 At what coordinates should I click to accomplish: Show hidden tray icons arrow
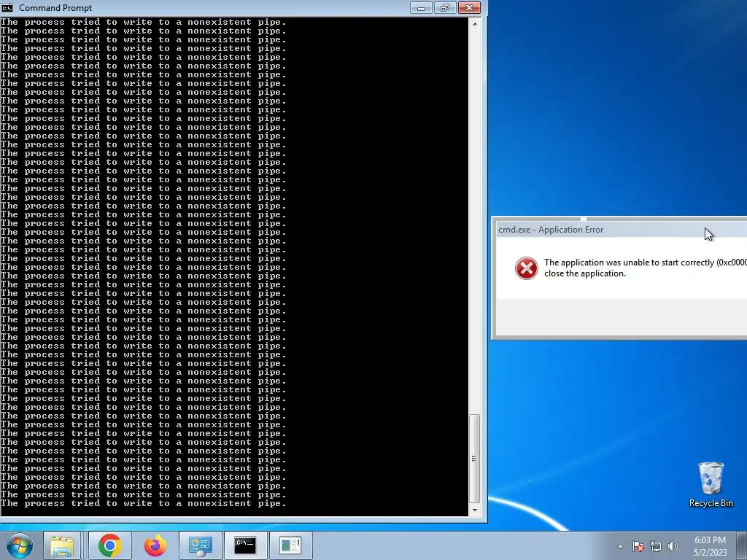point(620,546)
